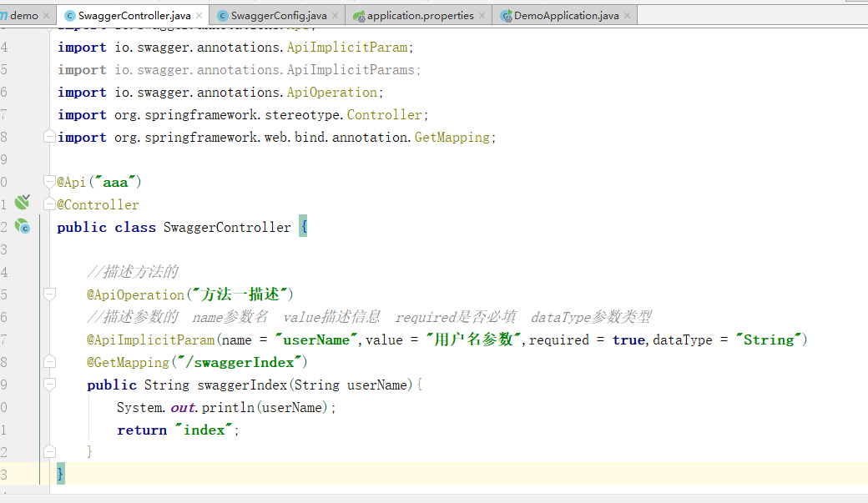Collapse the import statements fold marker
Screen dimensions: 868x503
pyautogui.click(x=49, y=137)
